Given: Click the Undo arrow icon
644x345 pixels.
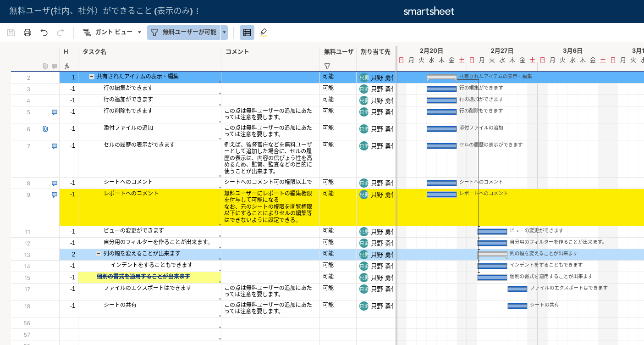Looking at the screenshot, I should (x=44, y=32).
